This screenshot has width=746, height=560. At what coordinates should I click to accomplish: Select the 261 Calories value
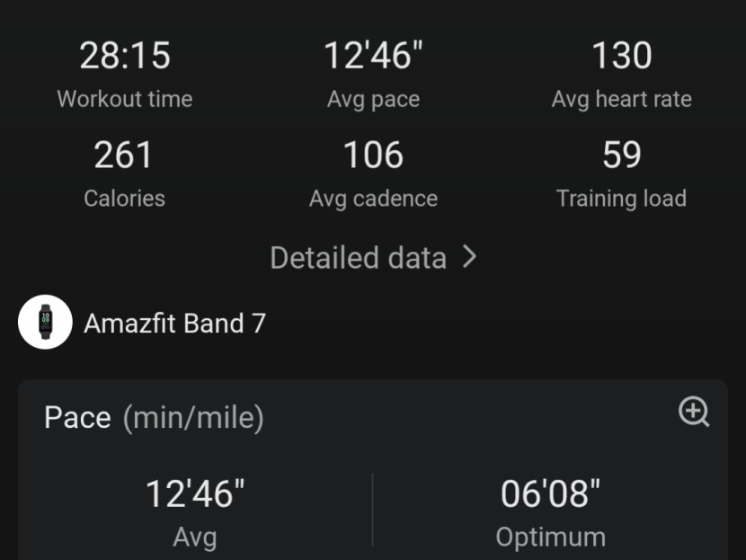(124, 156)
